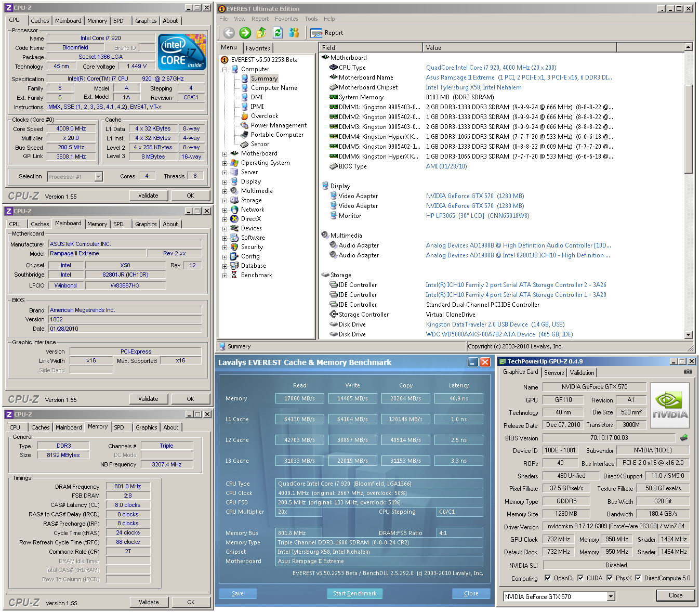Screen dimensions: 700x612
Task: Toggle the OpenCL checkbox in GPU-Z
Action: pos(548,578)
